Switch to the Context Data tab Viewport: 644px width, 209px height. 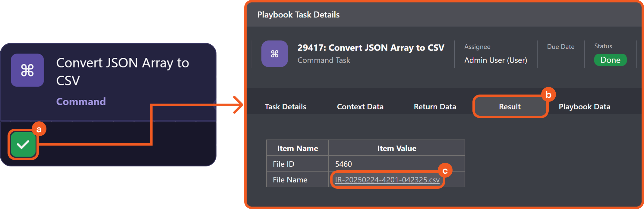tap(360, 107)
